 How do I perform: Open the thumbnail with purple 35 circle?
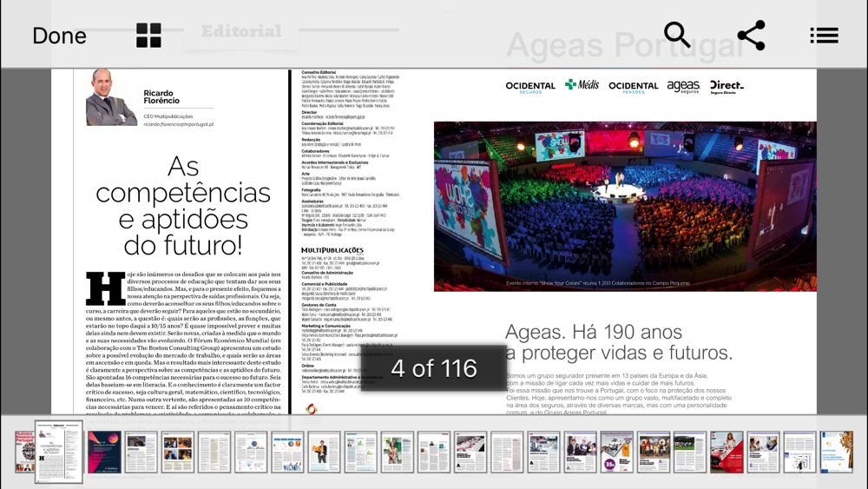click(616, 452)
